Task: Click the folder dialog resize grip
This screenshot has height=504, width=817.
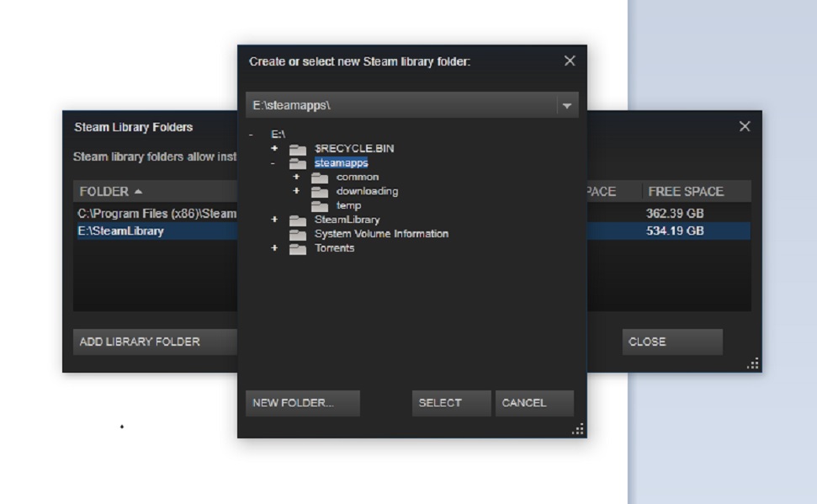Action: [x=578, y=429]
